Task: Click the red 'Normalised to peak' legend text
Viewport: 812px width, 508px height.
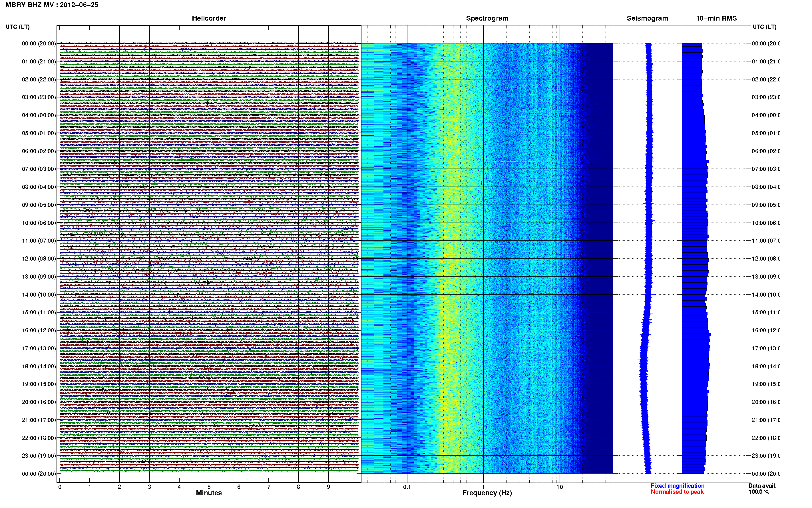Action: click(x=677, y=492)
